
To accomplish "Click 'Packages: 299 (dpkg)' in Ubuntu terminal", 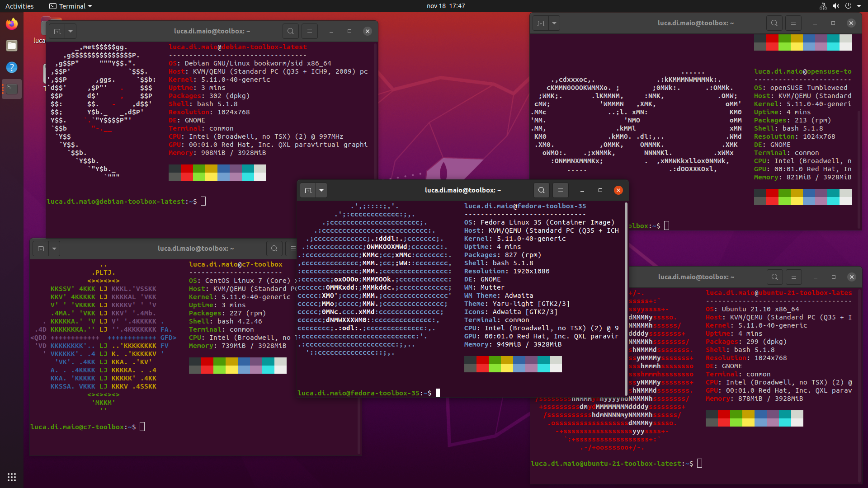I will 746,342.
